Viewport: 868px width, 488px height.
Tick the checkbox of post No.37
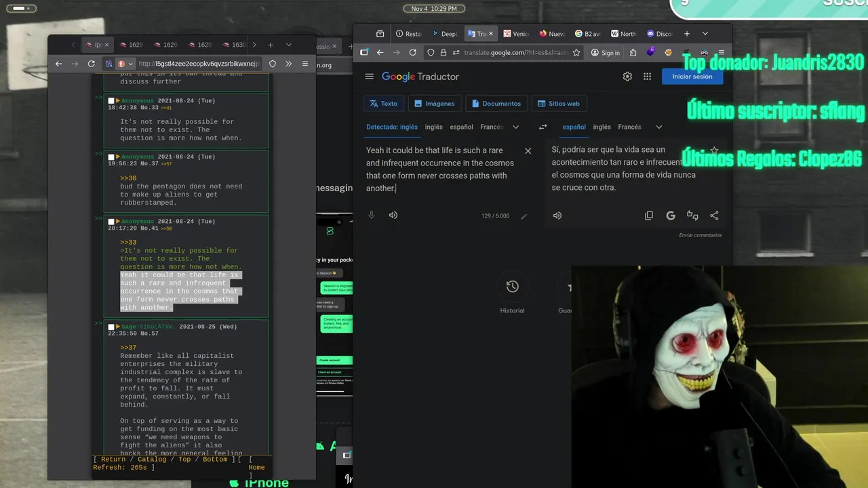(111, 157)
